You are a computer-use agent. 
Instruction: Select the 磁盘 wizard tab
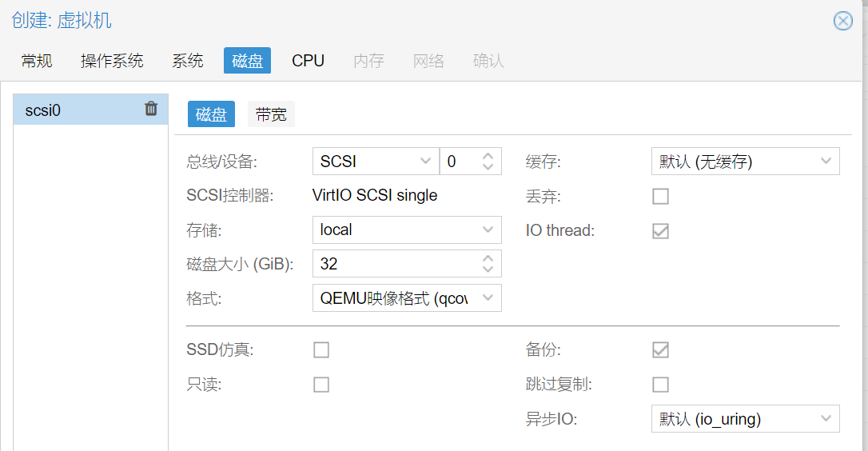247,61
